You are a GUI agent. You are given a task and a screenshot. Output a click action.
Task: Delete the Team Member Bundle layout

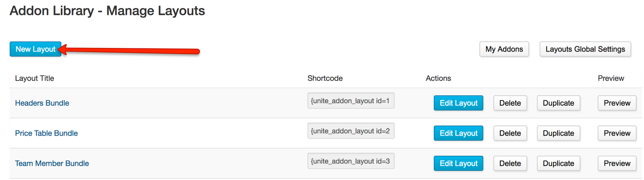(x=510, y=163)
